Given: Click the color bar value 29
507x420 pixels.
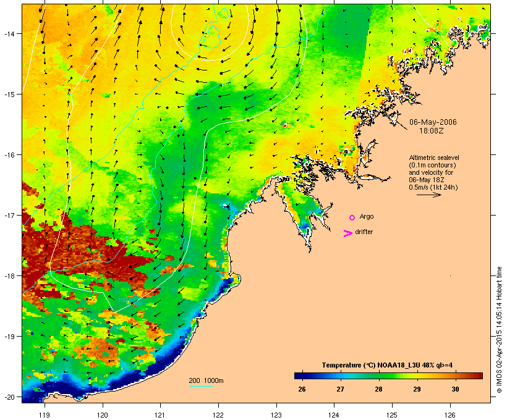Looking at the screenshot, I should 417,389.
